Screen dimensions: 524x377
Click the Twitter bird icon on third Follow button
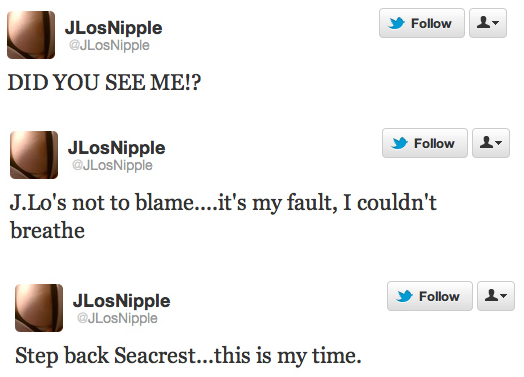405,296
